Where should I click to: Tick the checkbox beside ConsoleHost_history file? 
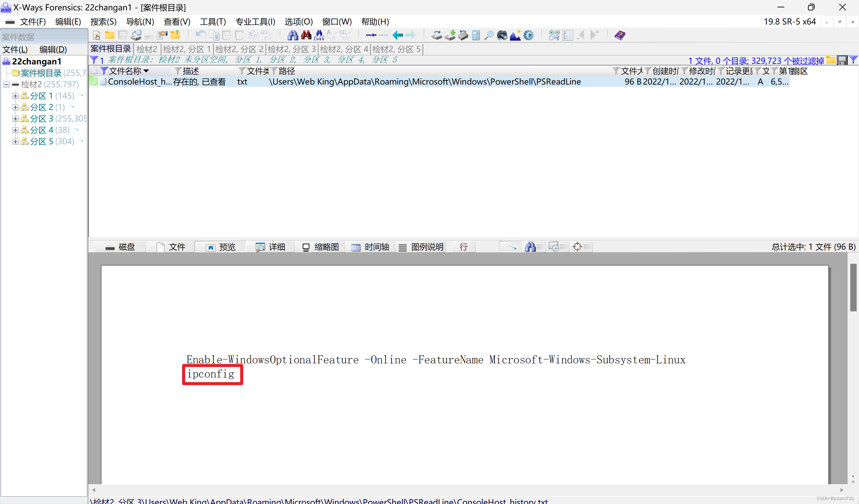click(x=94, y=82)
